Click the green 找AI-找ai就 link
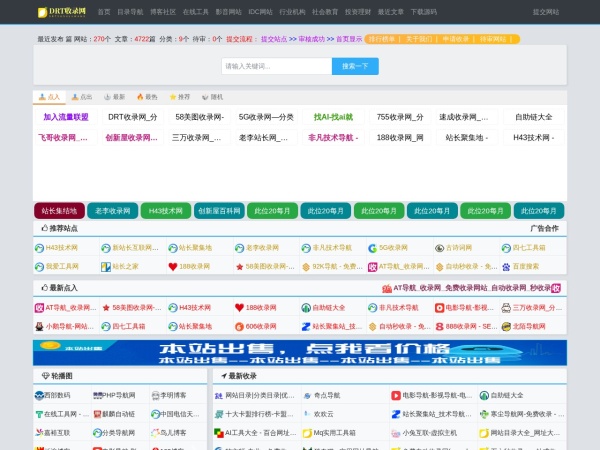 point(333,117)
